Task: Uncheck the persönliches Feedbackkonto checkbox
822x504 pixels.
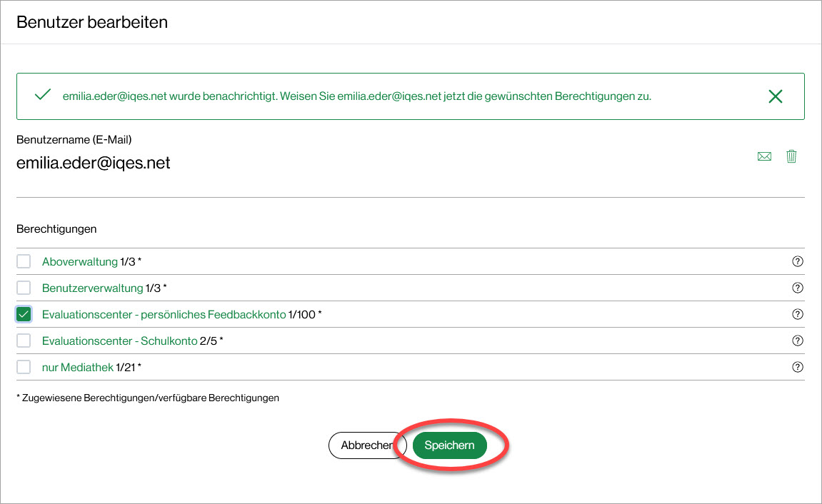Action: (x=24, y=314)
